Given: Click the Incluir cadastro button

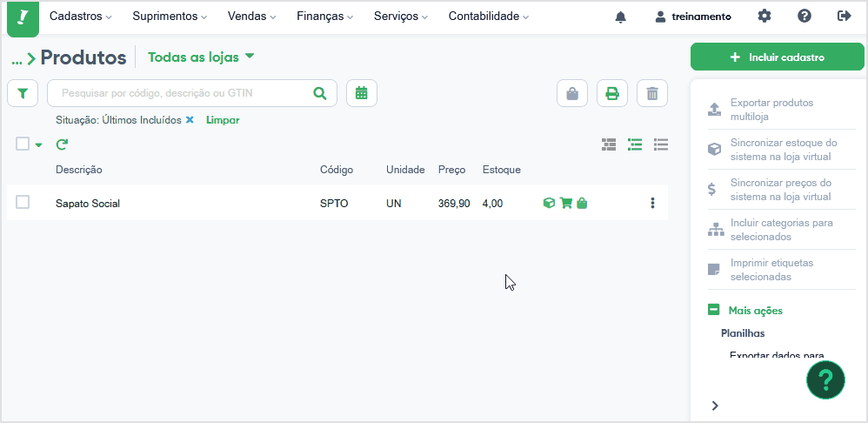Looking at the screenshot, I should tap(778, 57).
